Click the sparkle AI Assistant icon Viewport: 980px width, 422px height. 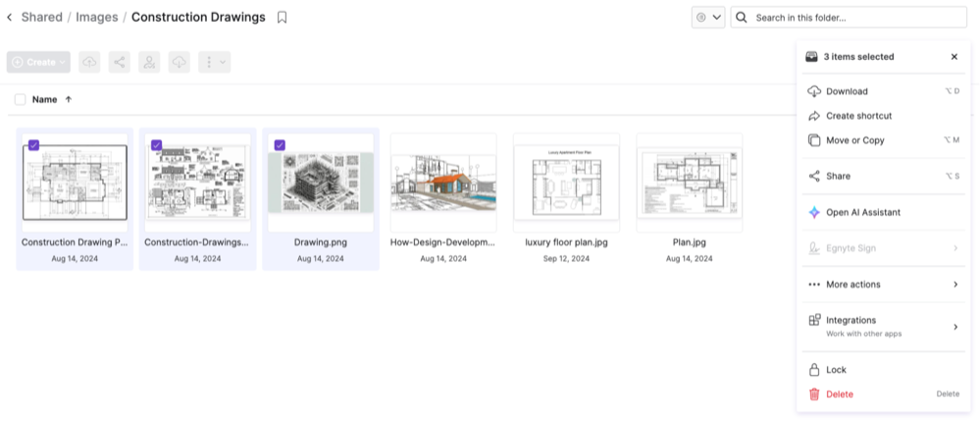813,212
